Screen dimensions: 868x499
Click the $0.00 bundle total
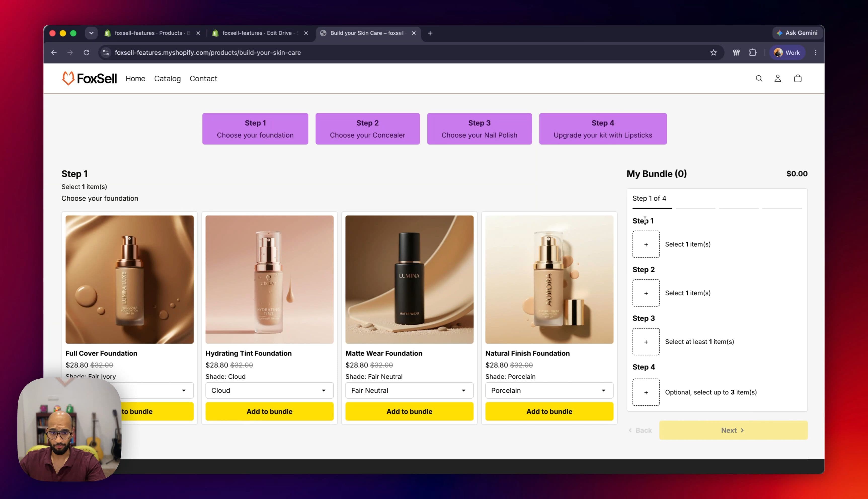coord(797,174)
